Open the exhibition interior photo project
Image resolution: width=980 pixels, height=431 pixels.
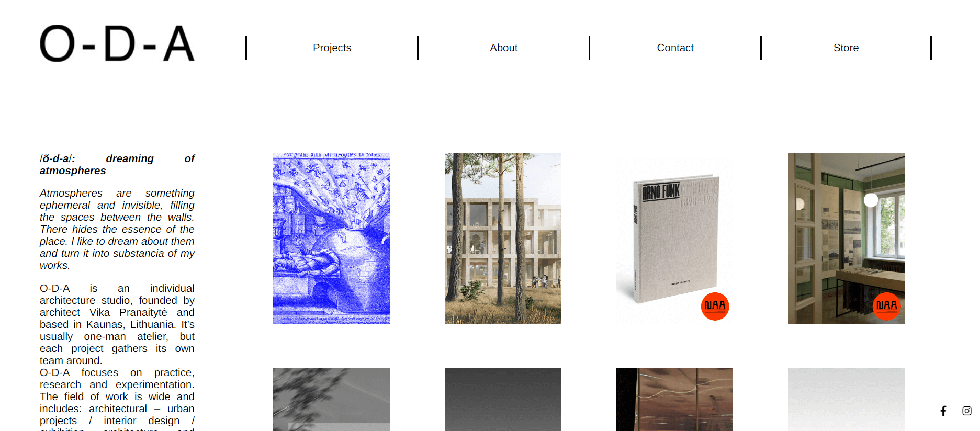pyautogui.click(x=846, y=239)
